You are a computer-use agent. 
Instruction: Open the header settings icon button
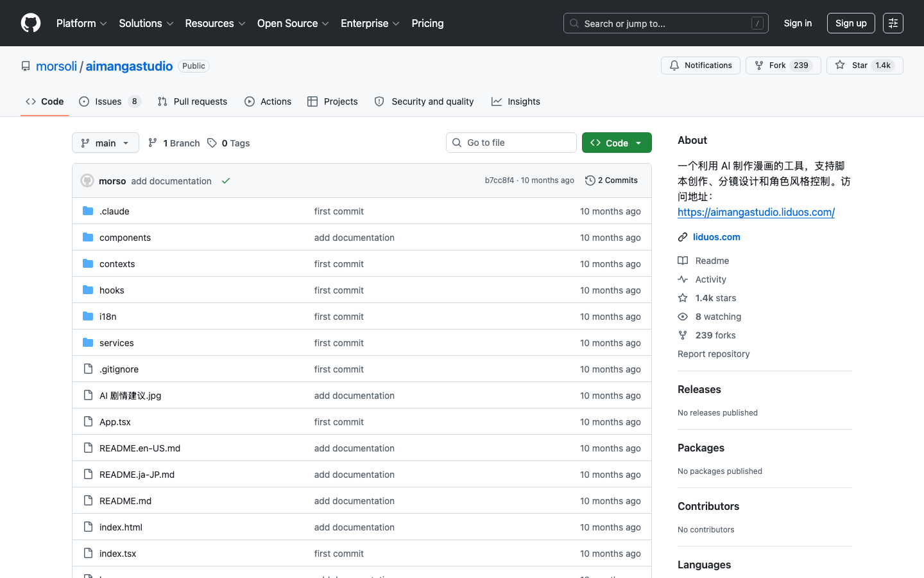point(893,23)
